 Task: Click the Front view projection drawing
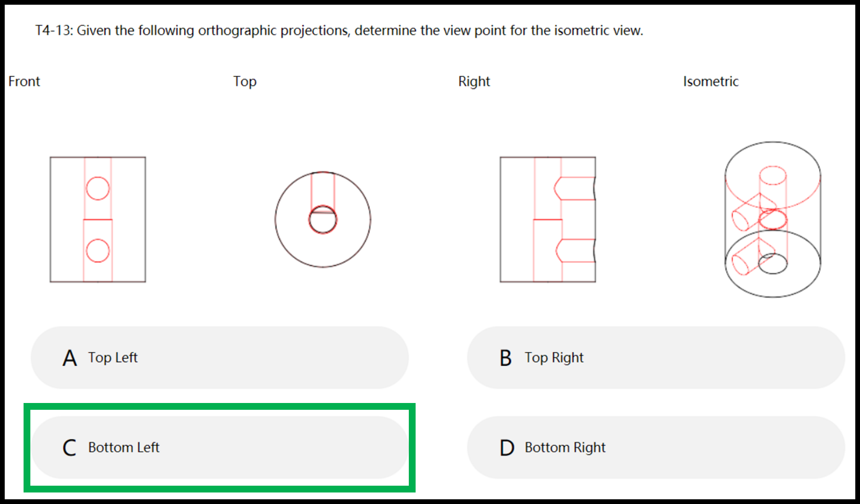click(98, 219)
